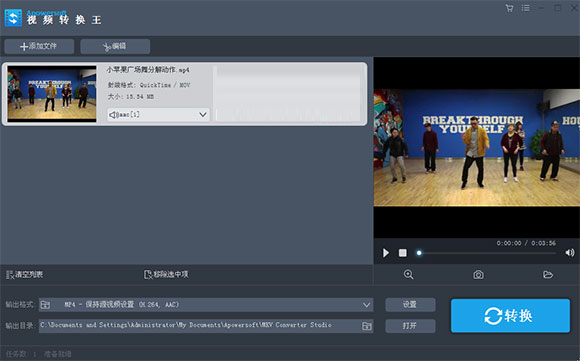Viewport: 580px width, 361px height.
Task: Click the file size 15.54 MB text
Action: (x=140, y=97)
